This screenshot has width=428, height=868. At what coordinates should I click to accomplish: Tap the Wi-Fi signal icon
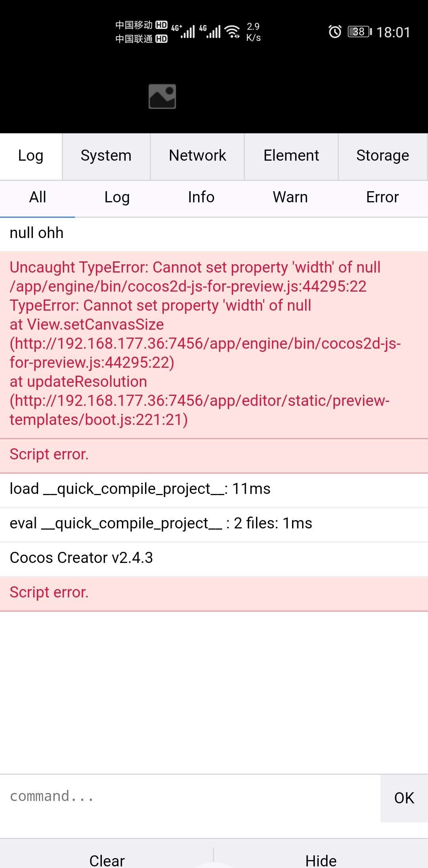click(232, 32)
